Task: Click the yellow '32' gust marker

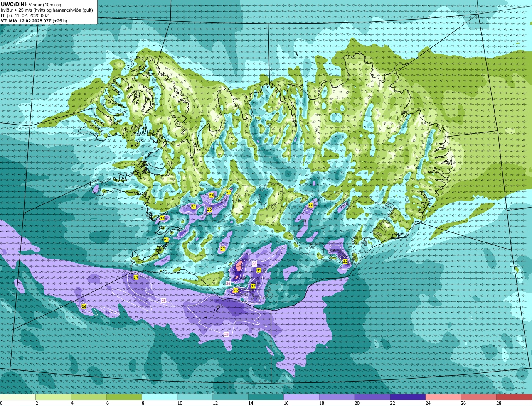Action: [x=345, y=262]
